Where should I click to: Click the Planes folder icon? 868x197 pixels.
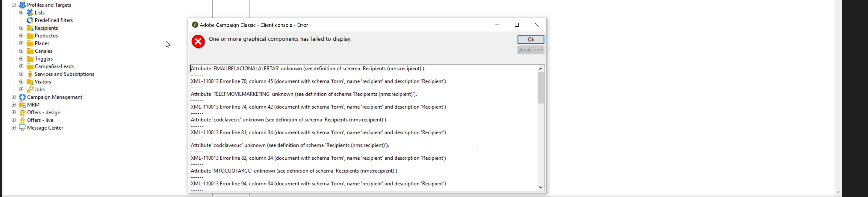[30, 43]
